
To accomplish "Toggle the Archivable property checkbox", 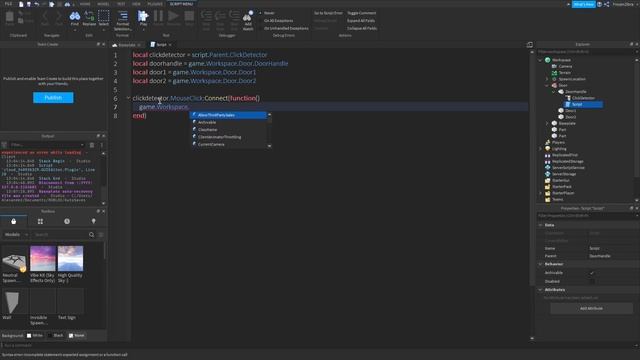I will [x=592, y=273].
